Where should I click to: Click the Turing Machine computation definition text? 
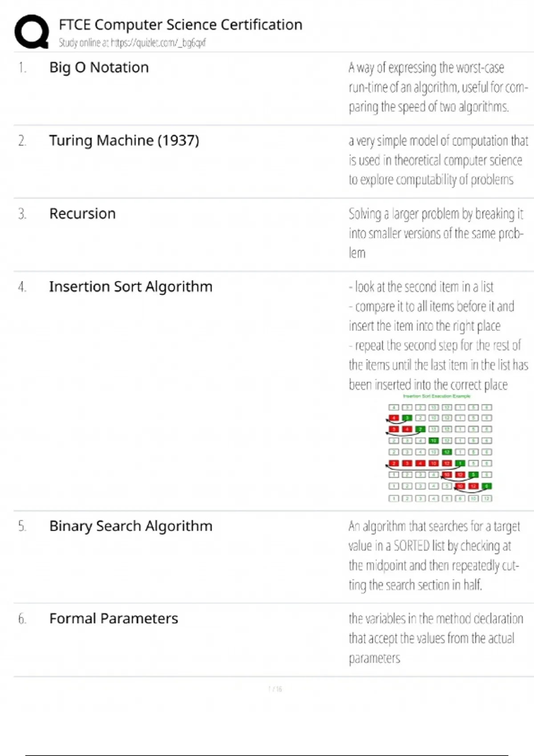click(437, 160)
